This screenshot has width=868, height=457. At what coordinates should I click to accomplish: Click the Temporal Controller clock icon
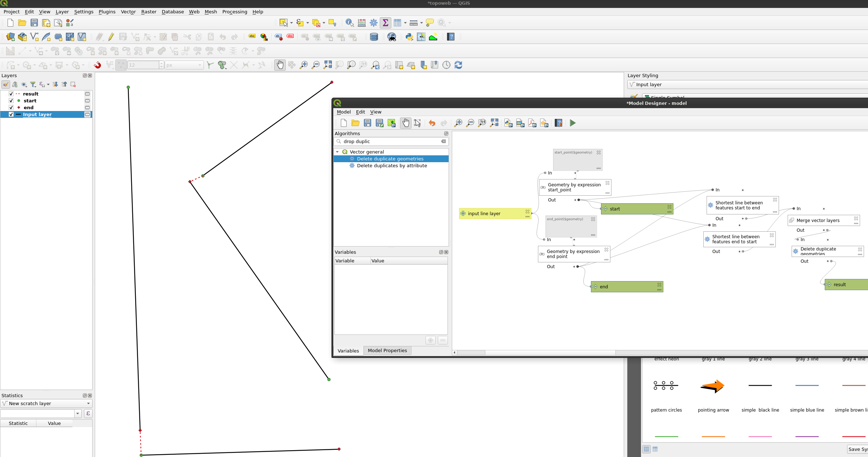tap(446, 65)
